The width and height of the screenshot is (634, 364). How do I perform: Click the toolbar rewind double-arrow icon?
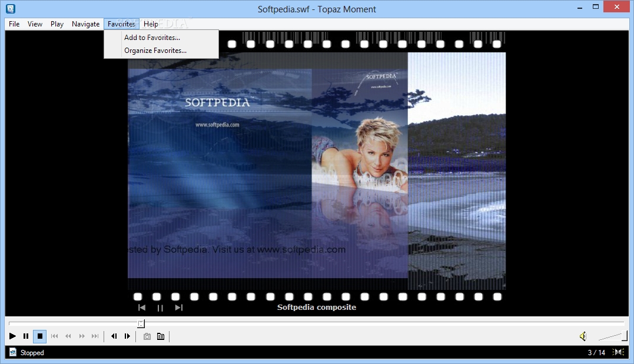tap(68, 336)
